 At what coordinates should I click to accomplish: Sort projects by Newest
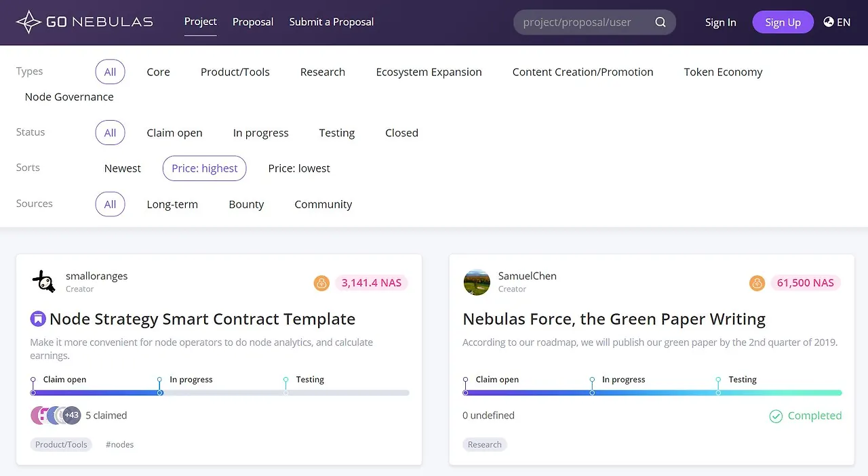pos(123,168)
